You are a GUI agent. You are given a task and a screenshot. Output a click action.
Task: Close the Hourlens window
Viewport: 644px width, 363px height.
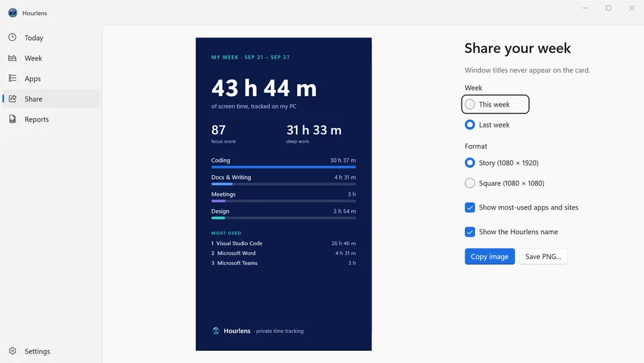point(632,8)
